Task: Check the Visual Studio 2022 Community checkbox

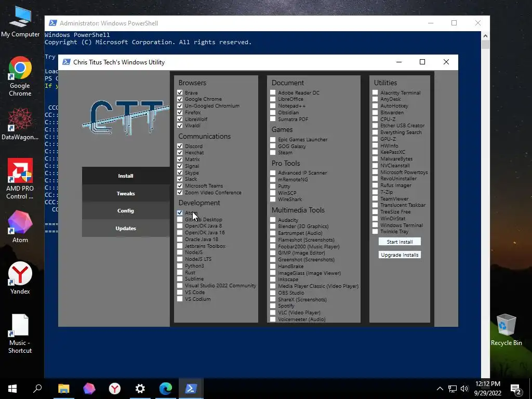Action: point(180,285)
